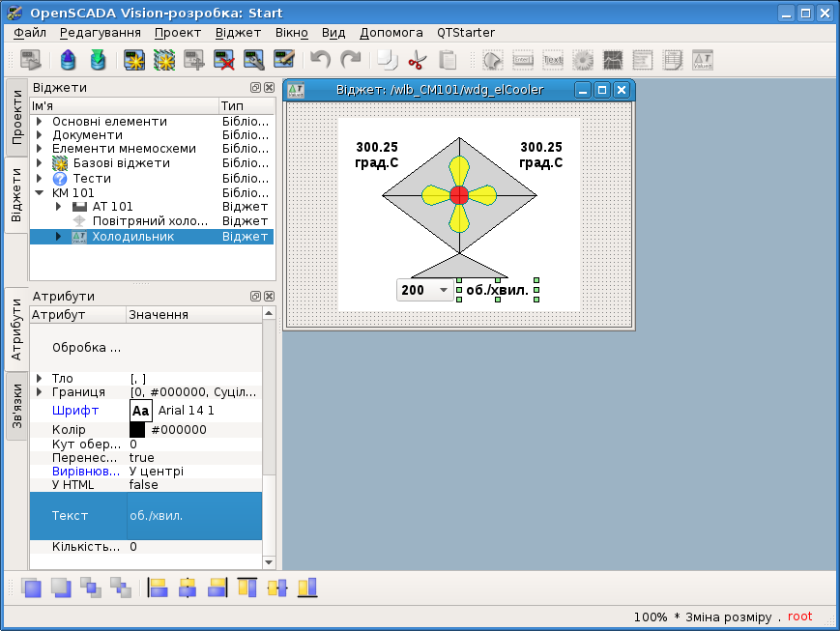Click the Шрифт Aa font preview button

pyautogui.click(x=141, y=411)
